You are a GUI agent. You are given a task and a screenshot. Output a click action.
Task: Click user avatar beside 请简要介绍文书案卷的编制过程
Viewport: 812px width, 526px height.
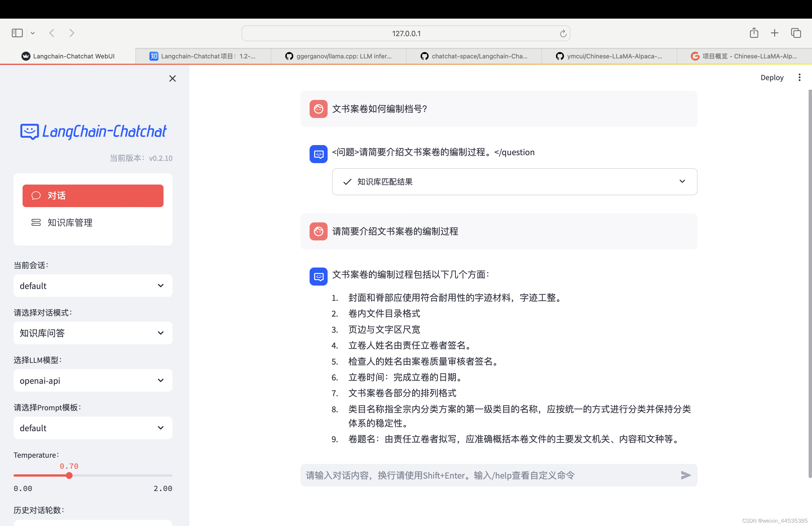[x=318, y=232]
